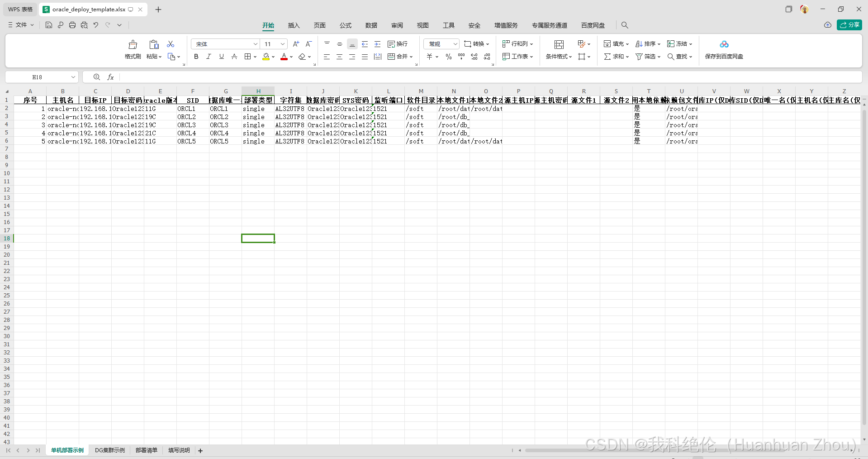Decrease font size with the A- icon

[309, 44]
